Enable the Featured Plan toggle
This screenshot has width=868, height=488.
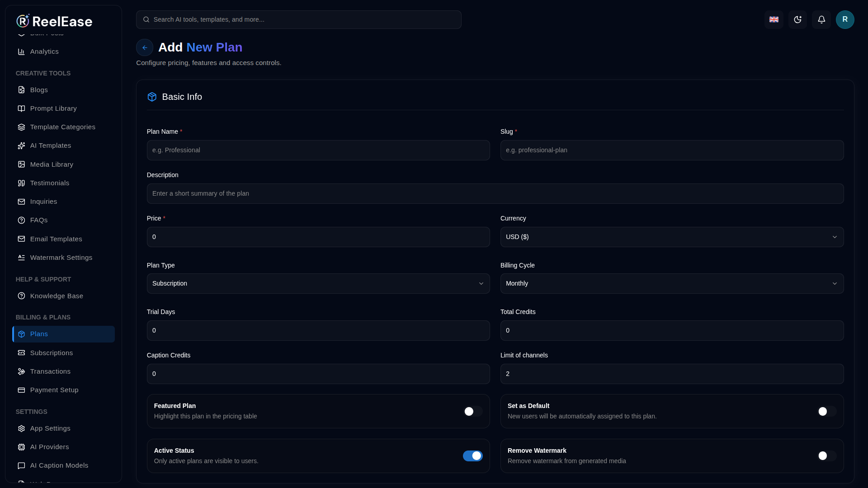click(x=473, y=411)
